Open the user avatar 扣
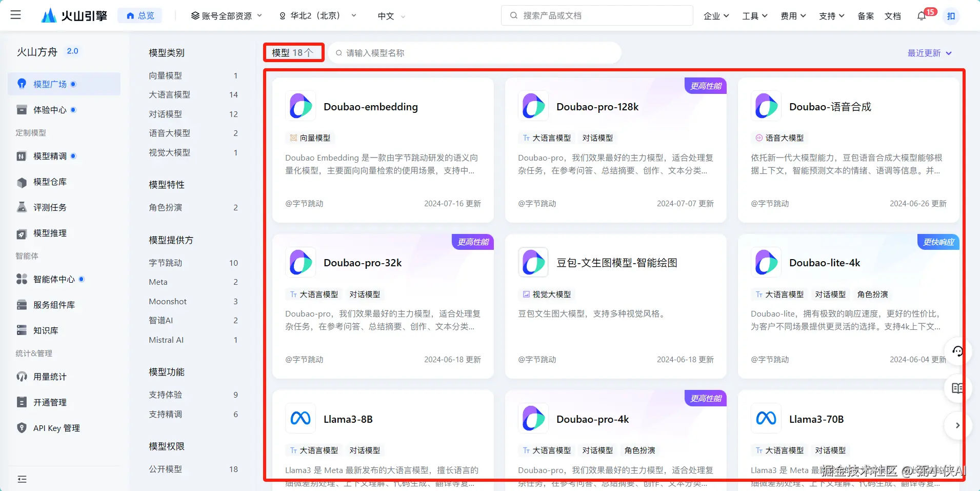The height and width of the screenshot is (491, 980). [951, 16]
